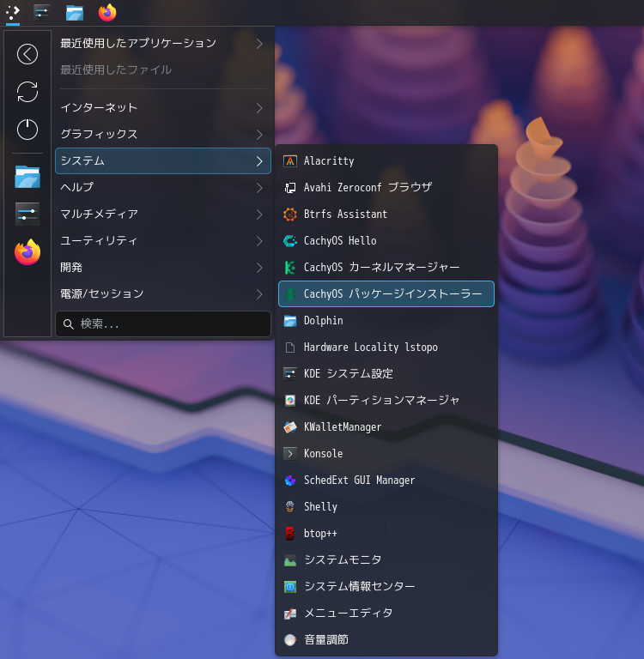Select the highlighted システム menu category
The height and width of the screenshot is (659, 644).
click(x=163, y=160)
